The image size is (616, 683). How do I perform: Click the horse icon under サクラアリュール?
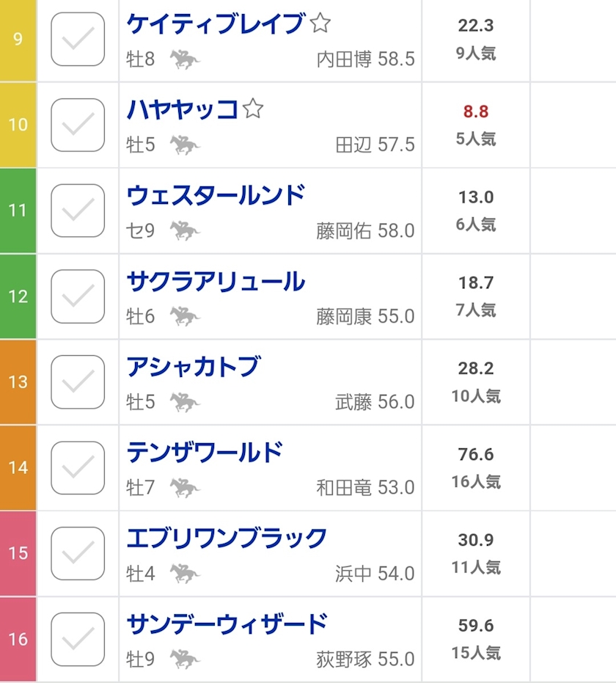185,316
